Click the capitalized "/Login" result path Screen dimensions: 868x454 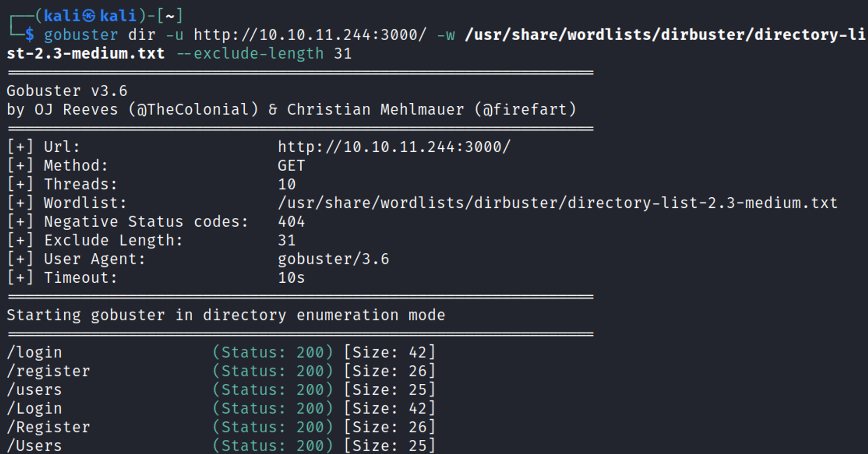pyautogui.click(x=34, y=408)
